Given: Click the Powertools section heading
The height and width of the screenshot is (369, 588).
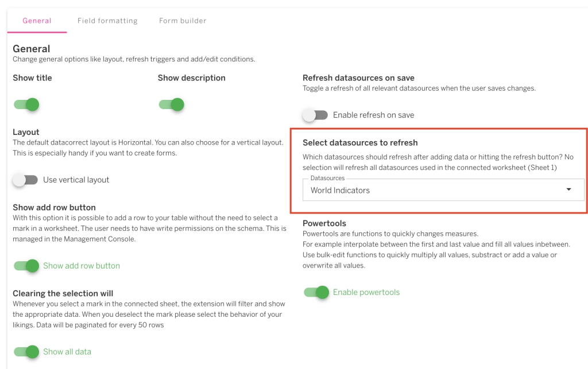Looking at the screenshot, I should pyautogui.click(x=324, y=223).
